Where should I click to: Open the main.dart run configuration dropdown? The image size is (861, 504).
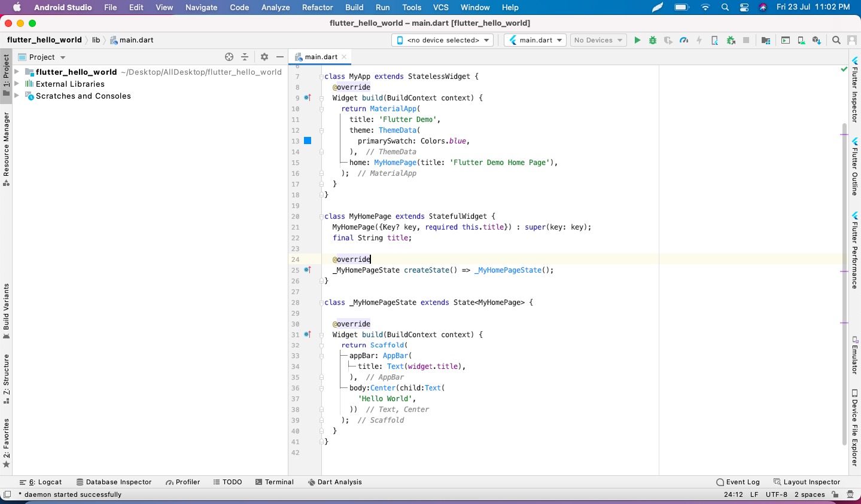[x=534, y=40]
